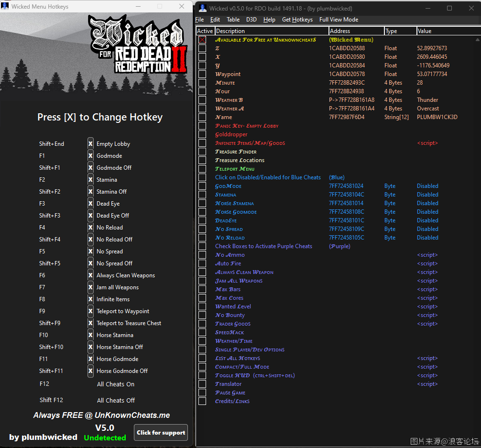Select Weather A value Overcast

pyautogui.click(x=427, y=109)
